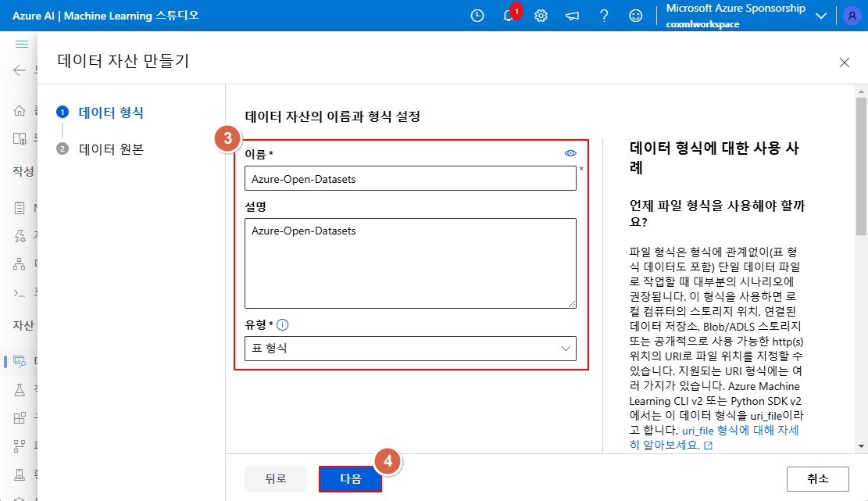Screen dimensions: 868x501
Task: Open Automated ML lightning icon
Action: pos(20,236)
